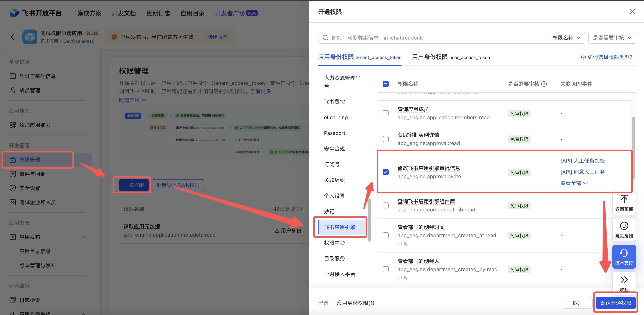Close the 开通权限 dialog with X
Image resolution: width=644 pixels, height=315 pixels.
tap(632, 12)
